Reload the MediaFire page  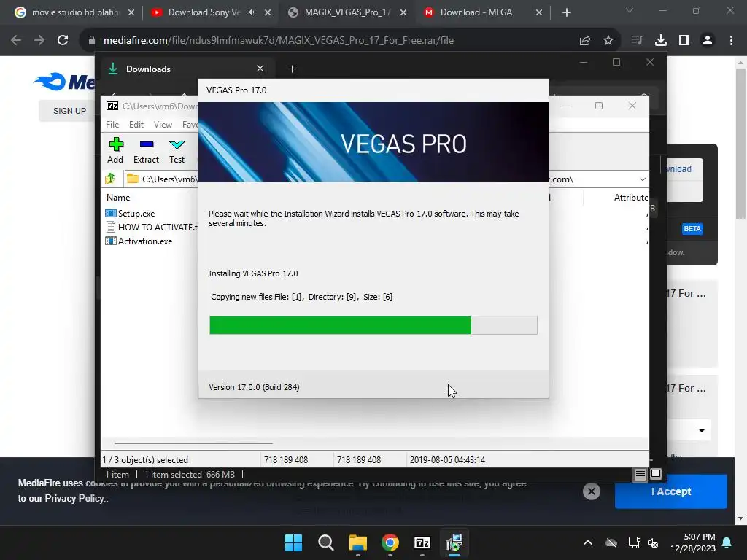tap(63, 41)
